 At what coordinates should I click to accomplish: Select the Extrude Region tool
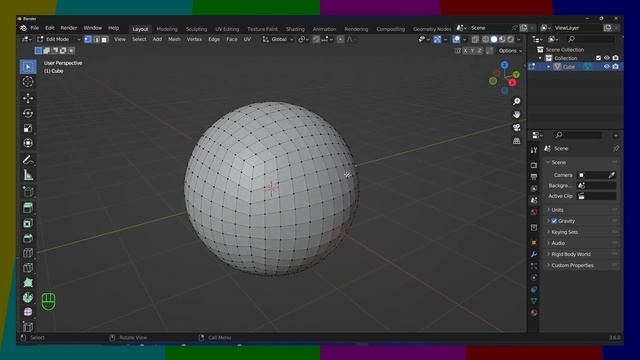coord(28,208)
